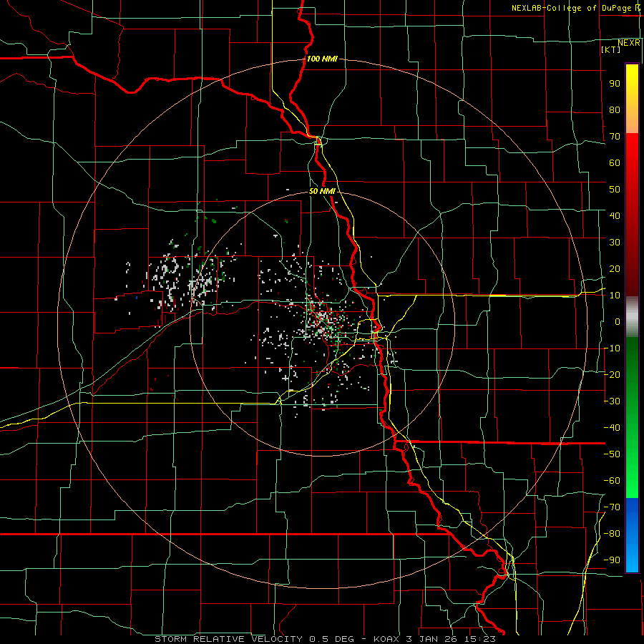The height and width of the screenshot is (644, 644).
Task: Click the 50 NMI range ring label
Action: click(322, 191)
